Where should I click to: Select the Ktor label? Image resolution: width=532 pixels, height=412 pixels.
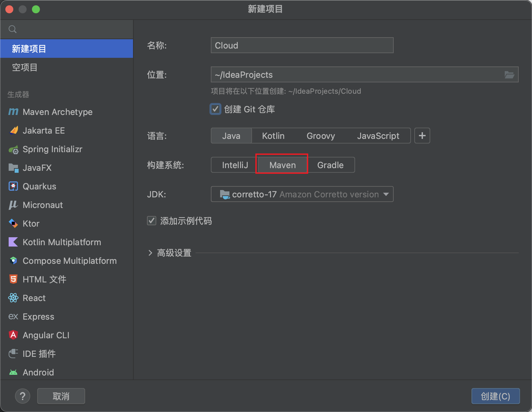[31, 224]
